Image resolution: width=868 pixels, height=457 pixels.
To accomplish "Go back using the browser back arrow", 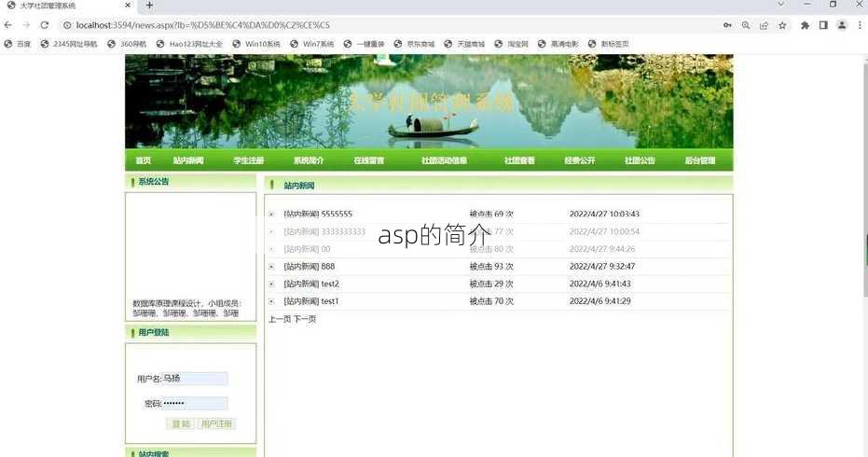I will coord(7,25).
